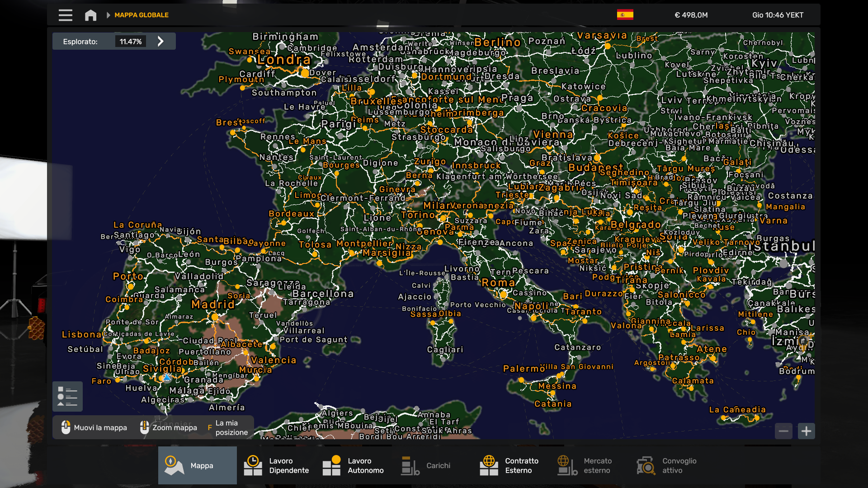This screenshot has width=868, height=488.
Task: Select the MAPPA GLOBALE breadcrumb
Action: point(142,15)
